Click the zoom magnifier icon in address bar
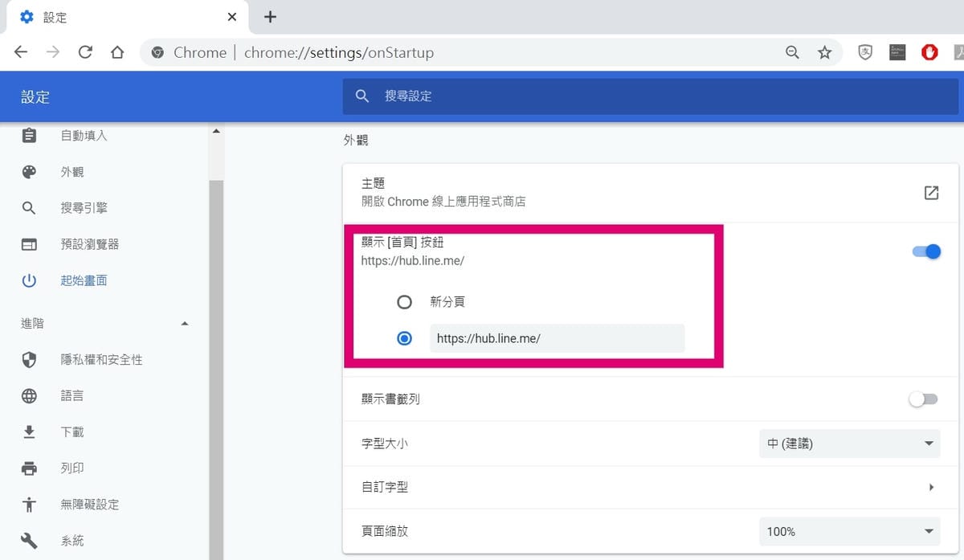Image resolution: width=964 pixels, height=560 pixels. point(792,52)
